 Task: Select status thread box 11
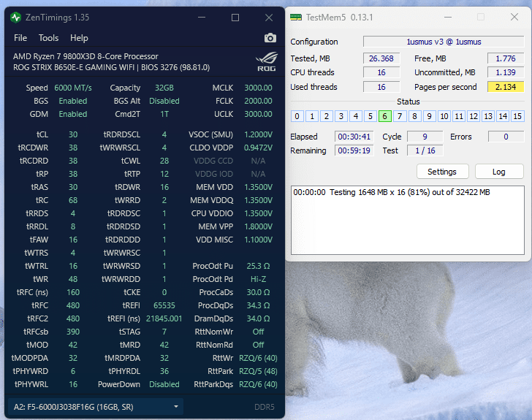tap(459, 116)
